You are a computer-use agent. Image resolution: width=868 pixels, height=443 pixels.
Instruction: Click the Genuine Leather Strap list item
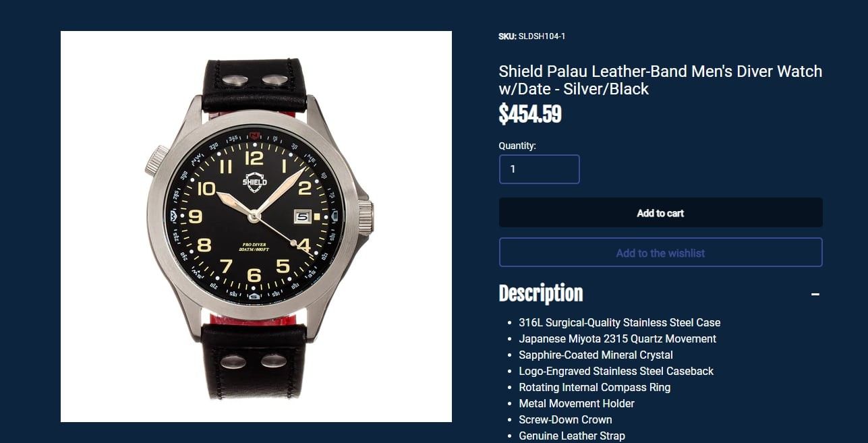pyautogui.click(x=572, y=436)
